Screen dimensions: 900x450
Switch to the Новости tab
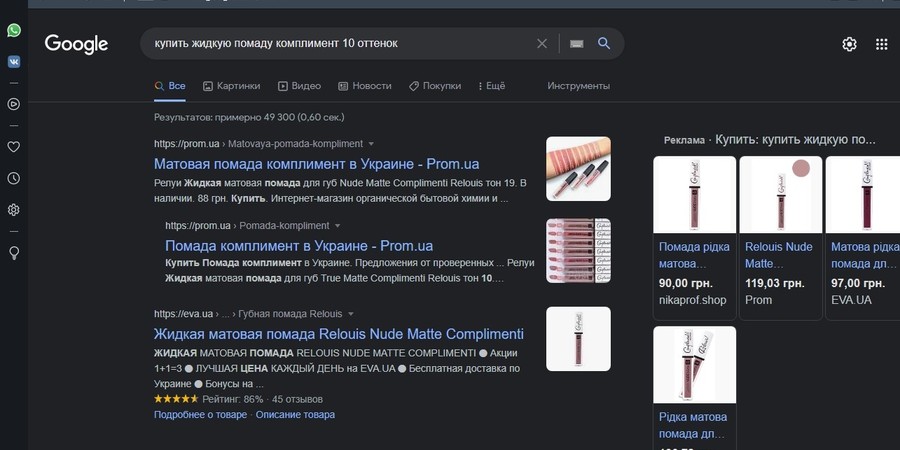(365, 86)
